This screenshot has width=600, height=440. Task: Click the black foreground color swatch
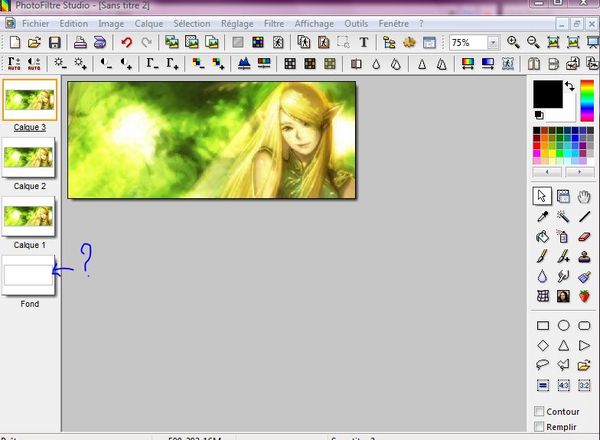pyautogui.click(x=548, y=94)
